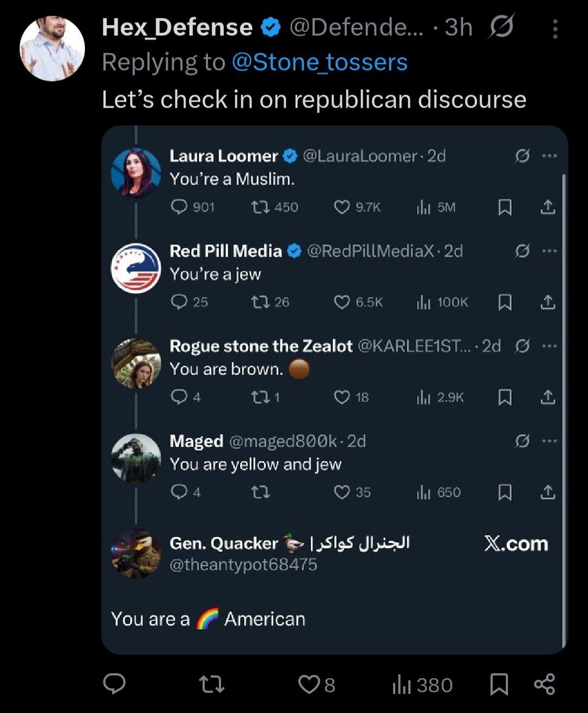Like the Hex_Defense post
Viewport: 588px width, 713px height.
[x=309, y=684]
